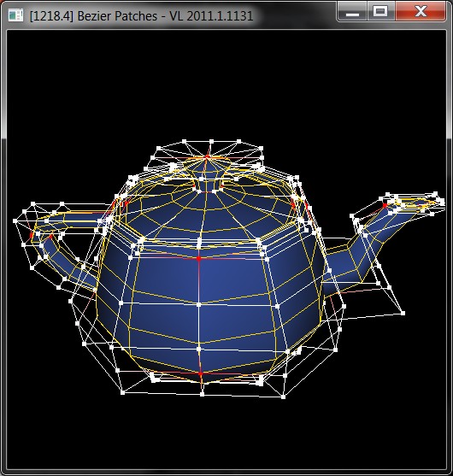The height and width of the screenshot is (476, 453).
Task: Close the Bezier Patches window
Action: click(421, 11)
